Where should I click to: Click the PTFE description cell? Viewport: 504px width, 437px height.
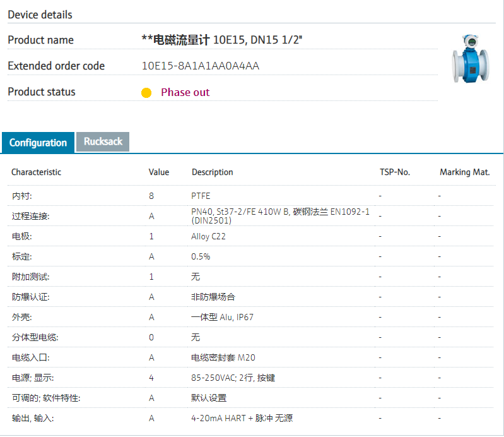point(201,196)
